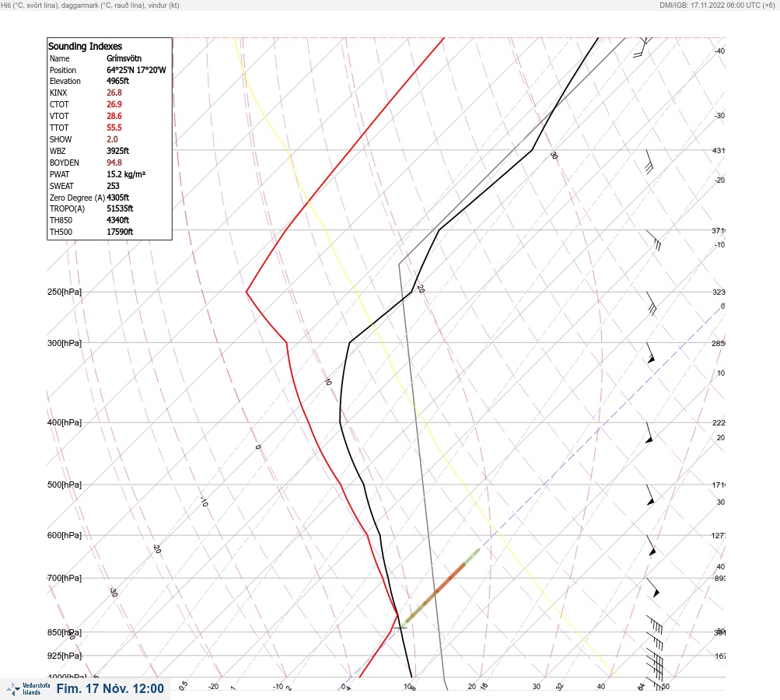The width and height of the screenshot is (780, 700).
Task: Click the CTOT value 26.9
Action: coord(114,104)
